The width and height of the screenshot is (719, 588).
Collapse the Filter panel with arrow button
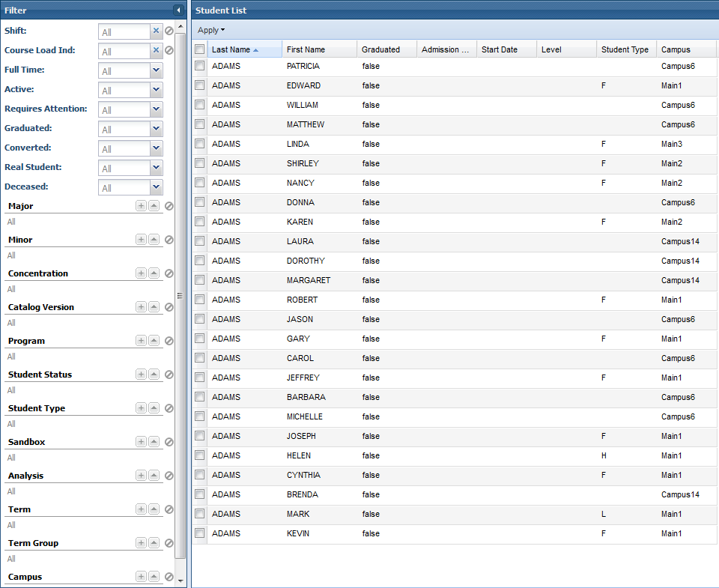(178, 10)
